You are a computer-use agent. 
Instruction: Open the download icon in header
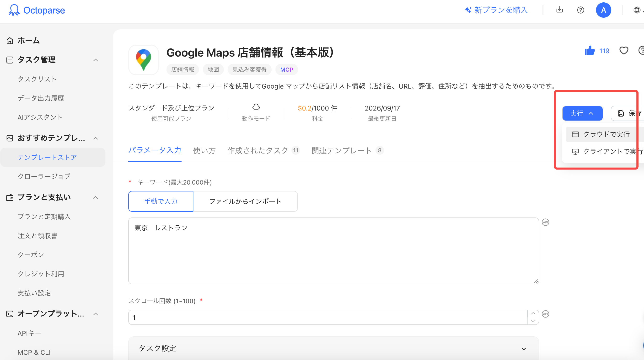point(559,10)
